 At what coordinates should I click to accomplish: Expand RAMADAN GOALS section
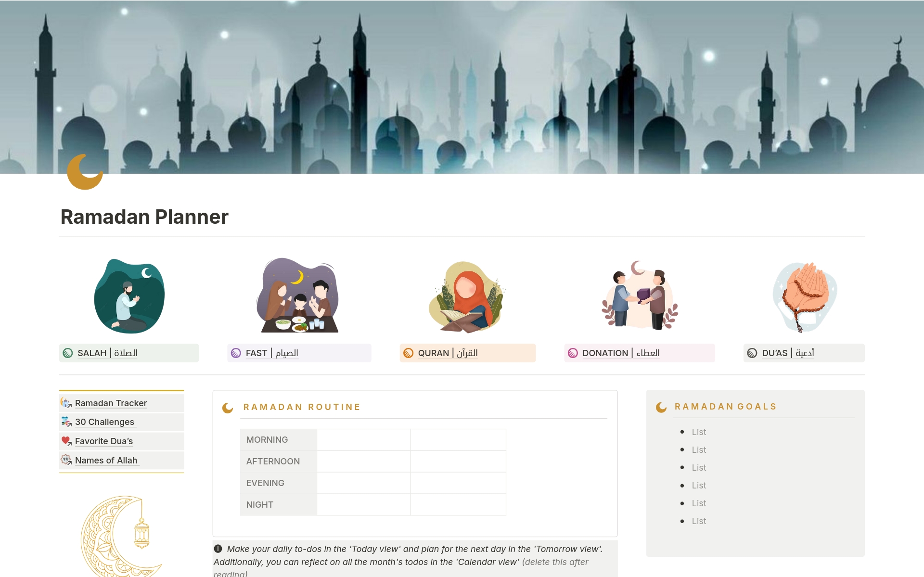click(x=727, y=406)
